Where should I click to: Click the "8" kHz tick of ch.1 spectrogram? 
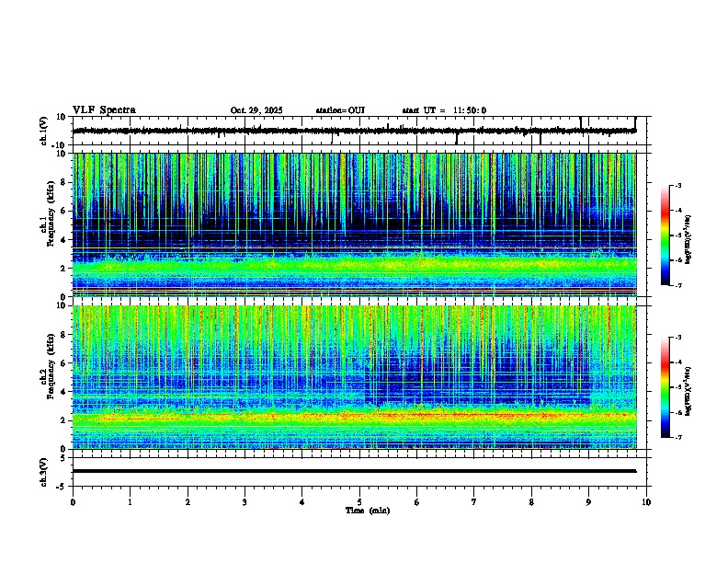64,182
